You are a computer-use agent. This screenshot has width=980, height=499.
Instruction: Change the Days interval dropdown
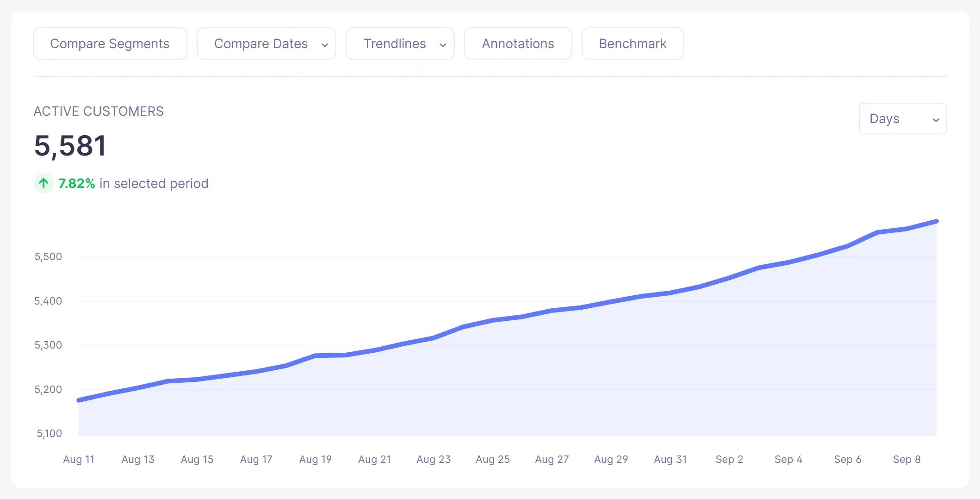pos(903,119)
